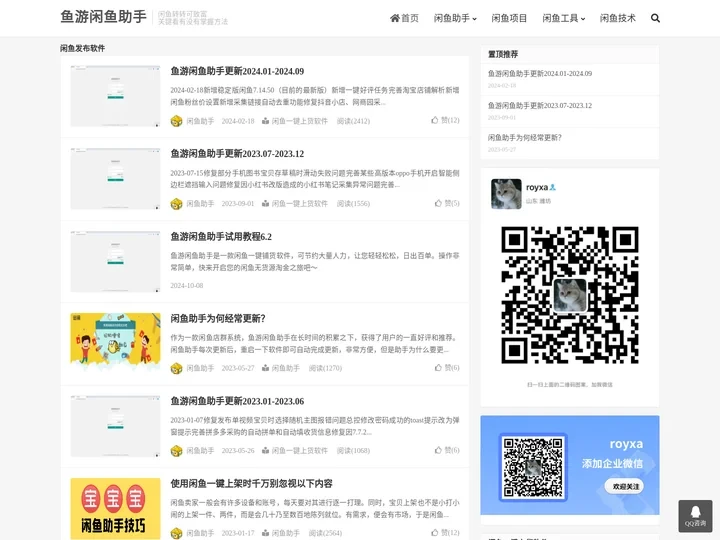
Task: Click date 2024-10-08 on tutorial post
Action: pos(186,286)
